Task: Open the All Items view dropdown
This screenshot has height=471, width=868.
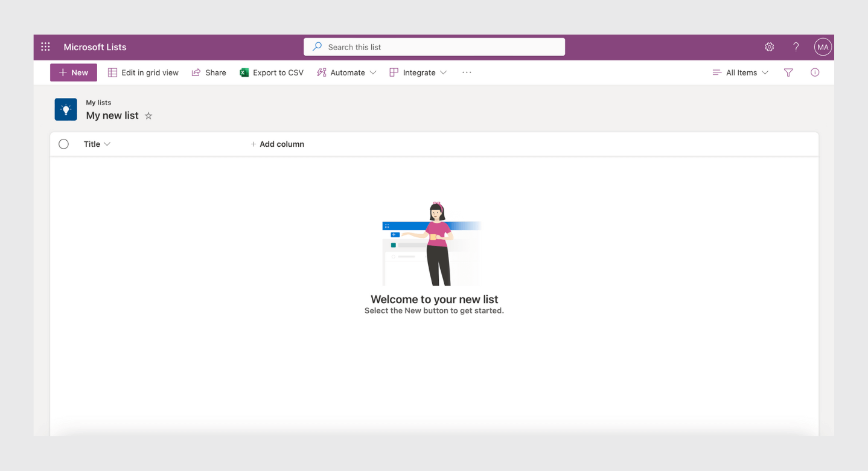Action: coord(741,72)
